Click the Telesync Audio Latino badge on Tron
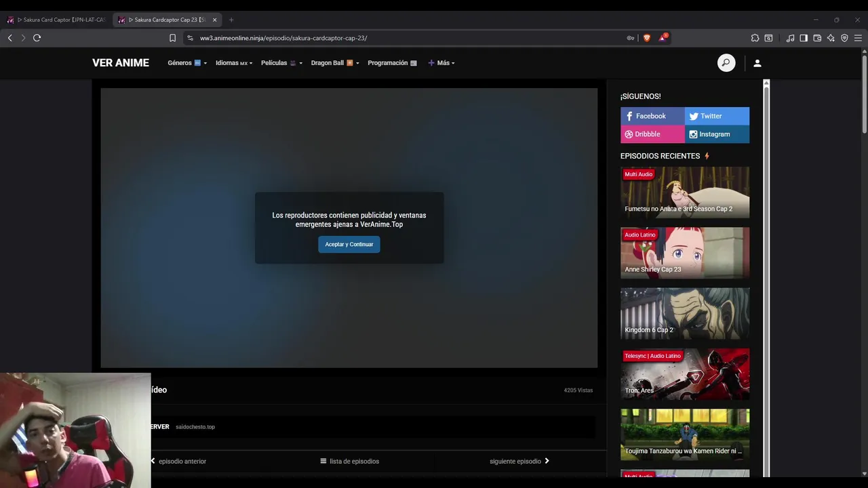This screenshot has width=868, height=488. click(x=653, y=356)
